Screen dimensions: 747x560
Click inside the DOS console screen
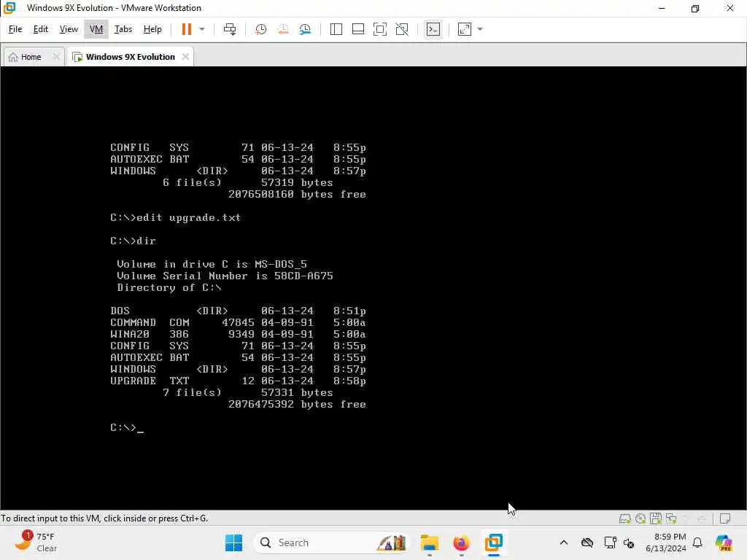click(373, 287)
